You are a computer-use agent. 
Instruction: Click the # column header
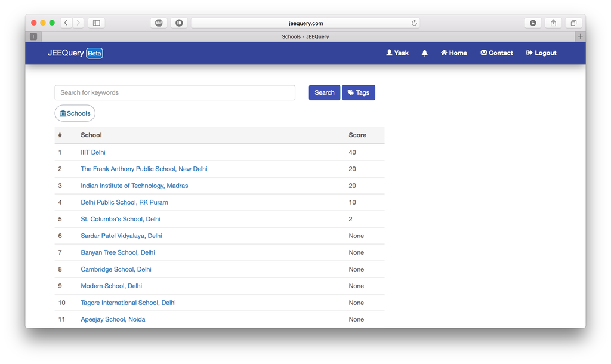pyautogui.click(x=60, y=135)
